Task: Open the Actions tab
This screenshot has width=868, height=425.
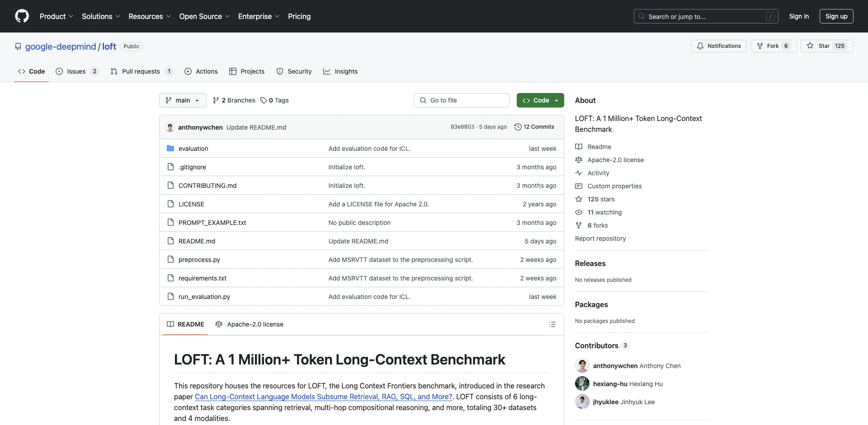Action: [x=201, y=71]
